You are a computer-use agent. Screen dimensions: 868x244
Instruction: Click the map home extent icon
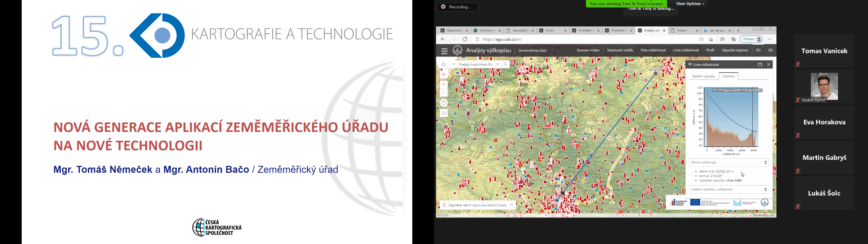pyautogui.click(x=444, y=64)
